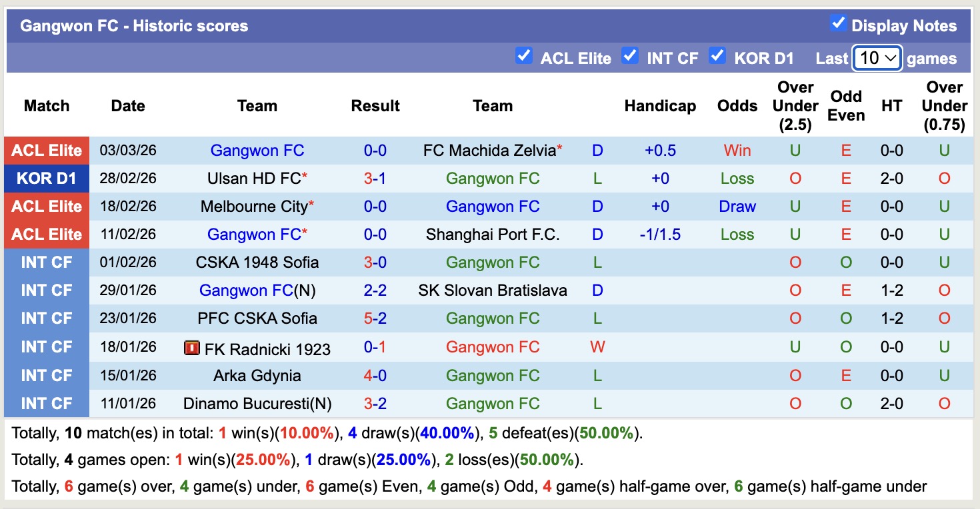Click the Odds column header
Viewport: 980px width, 509px height.
(737, 105)
